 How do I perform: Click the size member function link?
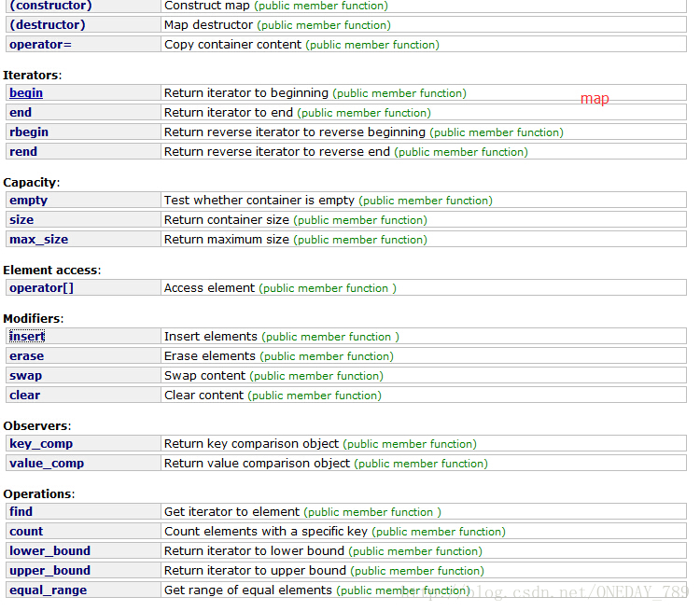[21, 219]
